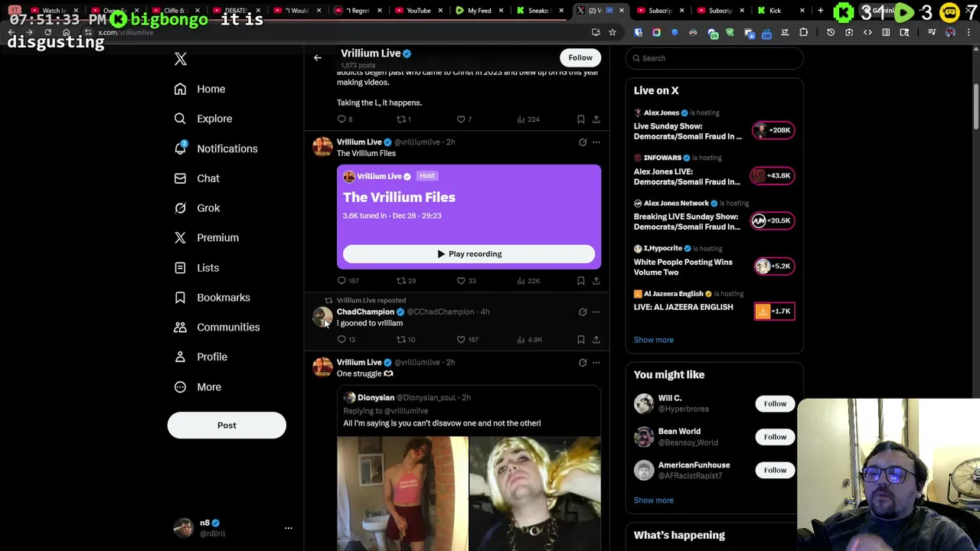Open Grok action on The Vrillium Files post
This screenshot has height=551, width=980.
(x=583, y=142)
